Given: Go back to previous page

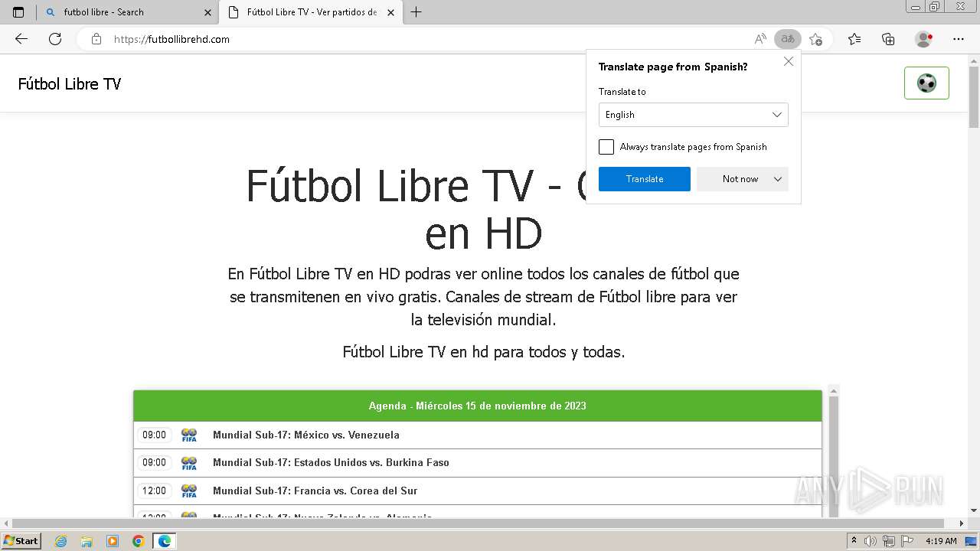Looking at the screenshot, I should [21, 39].
